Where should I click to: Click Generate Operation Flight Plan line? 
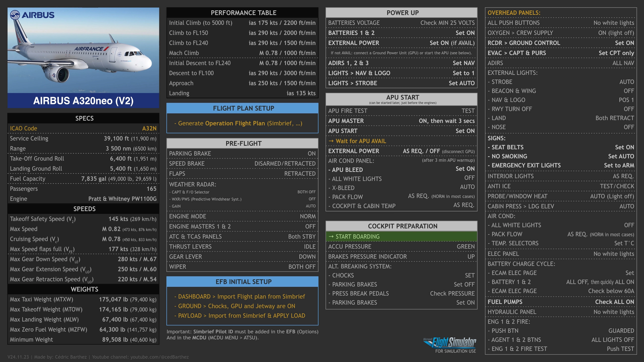pos(238,123)
